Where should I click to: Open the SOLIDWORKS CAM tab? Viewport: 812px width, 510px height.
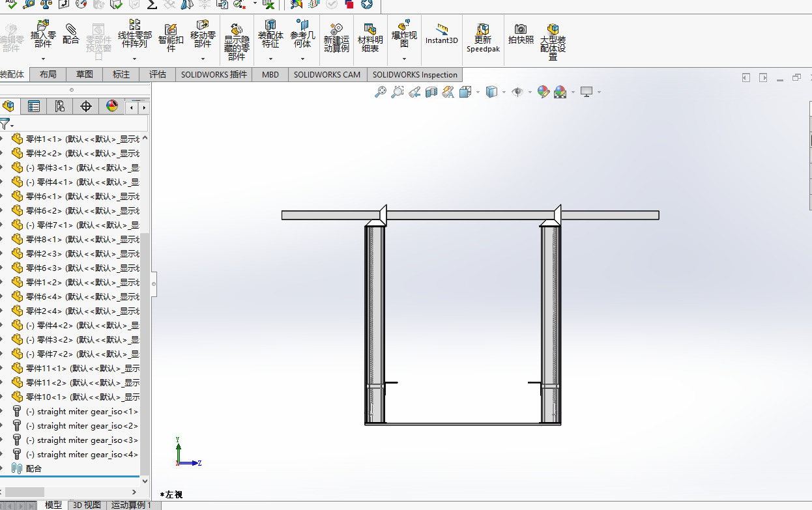coord(327,74)
